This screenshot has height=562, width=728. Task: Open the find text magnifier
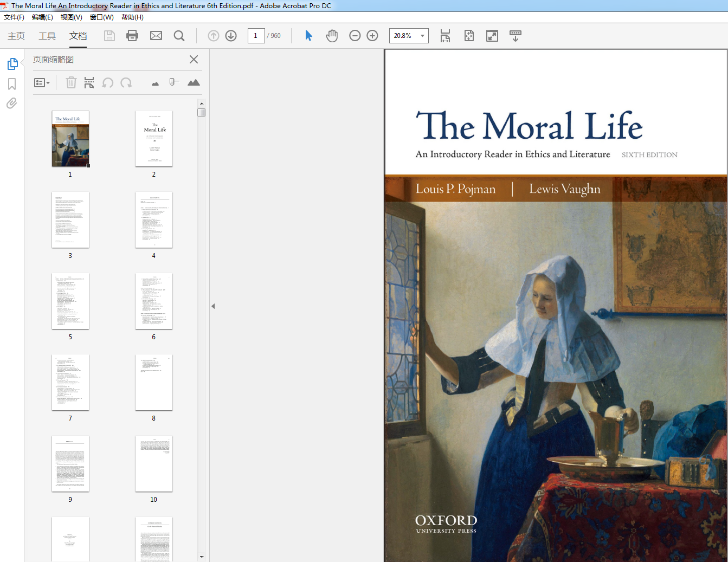point(179,36)
